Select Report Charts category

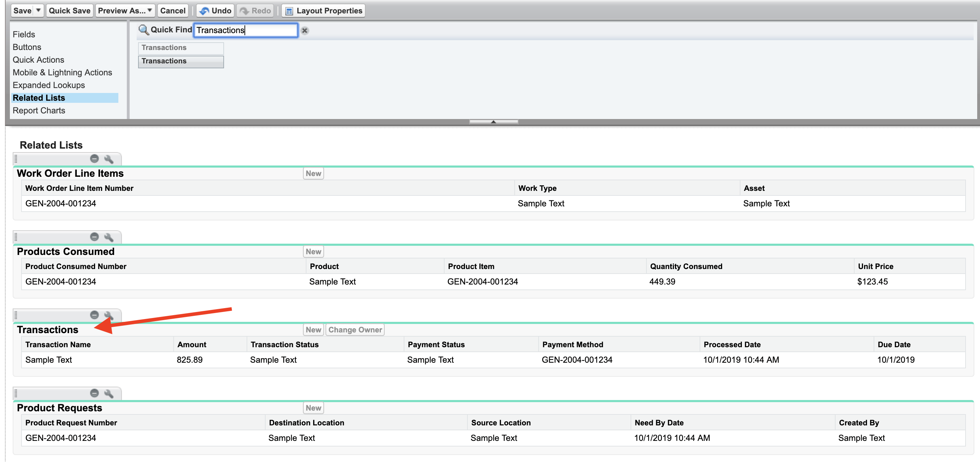click(39, 111)
